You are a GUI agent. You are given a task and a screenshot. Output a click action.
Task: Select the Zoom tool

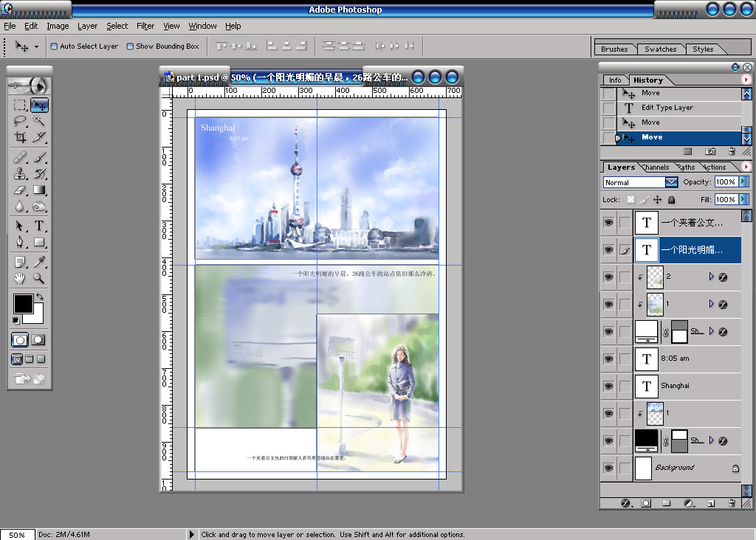pos(39,278)
